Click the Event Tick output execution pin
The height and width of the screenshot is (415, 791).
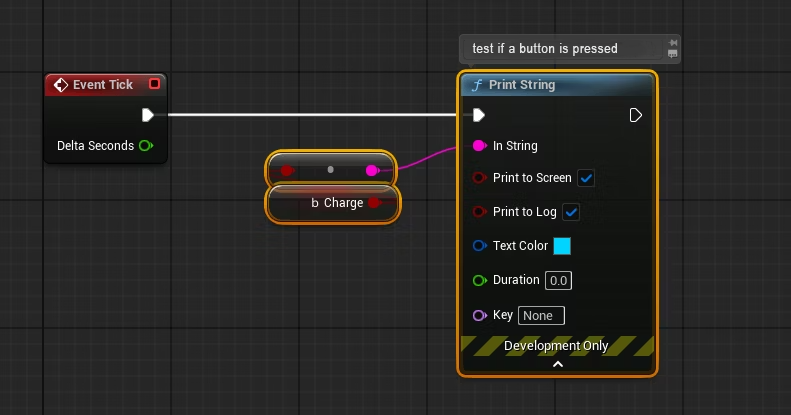point(147,115)
